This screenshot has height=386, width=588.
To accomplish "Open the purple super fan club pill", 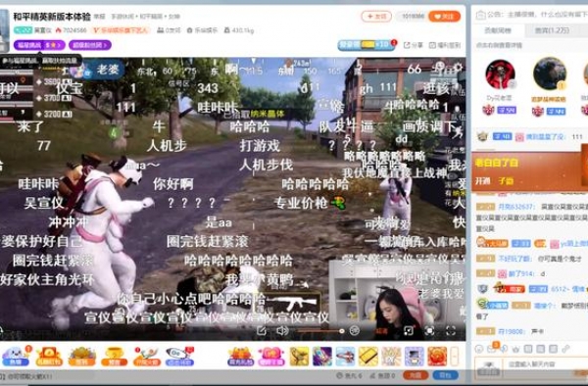I will (x=90, y=45).
